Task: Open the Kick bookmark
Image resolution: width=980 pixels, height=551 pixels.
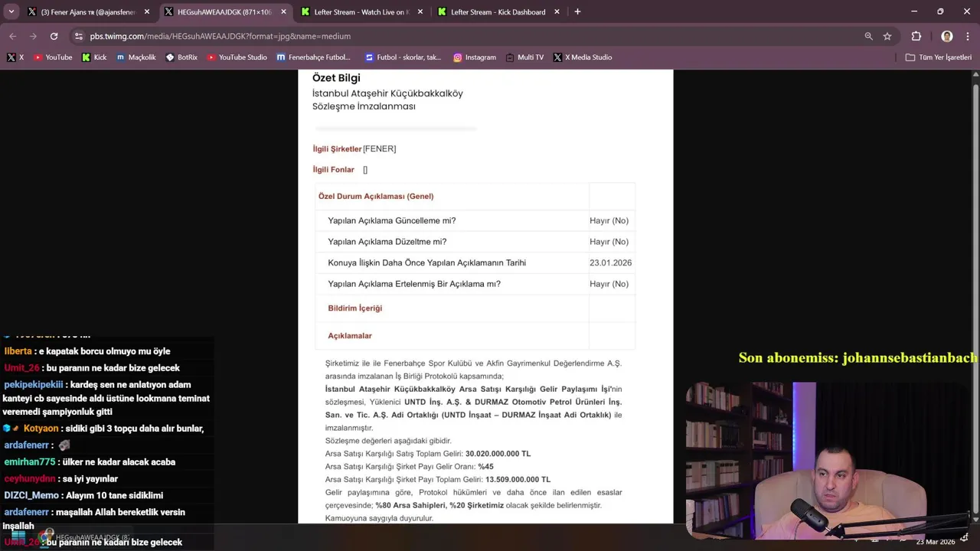Action: [94, 57]
